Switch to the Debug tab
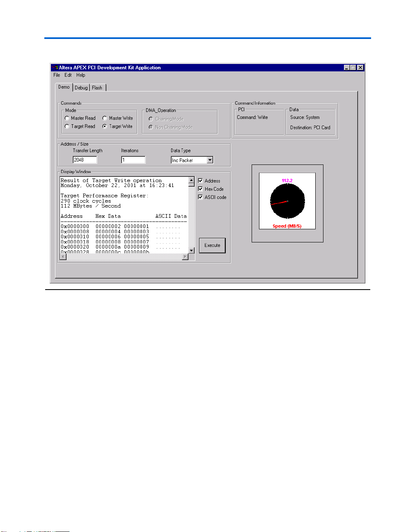The height and width of the screenshot is (532, 415). 81,88
